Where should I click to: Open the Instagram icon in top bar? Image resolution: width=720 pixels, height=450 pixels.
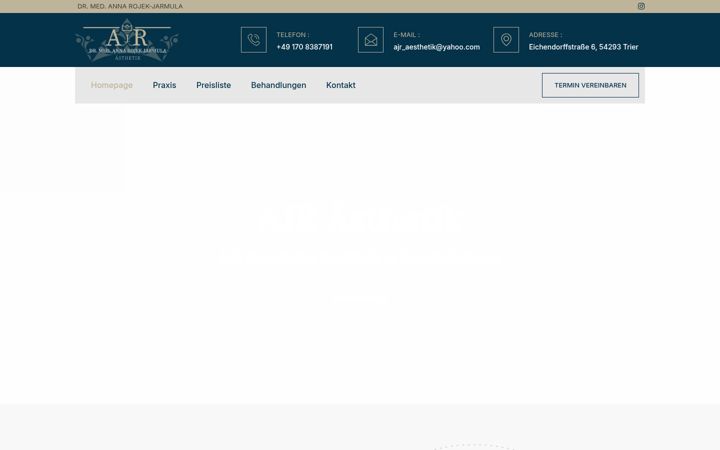641,6
